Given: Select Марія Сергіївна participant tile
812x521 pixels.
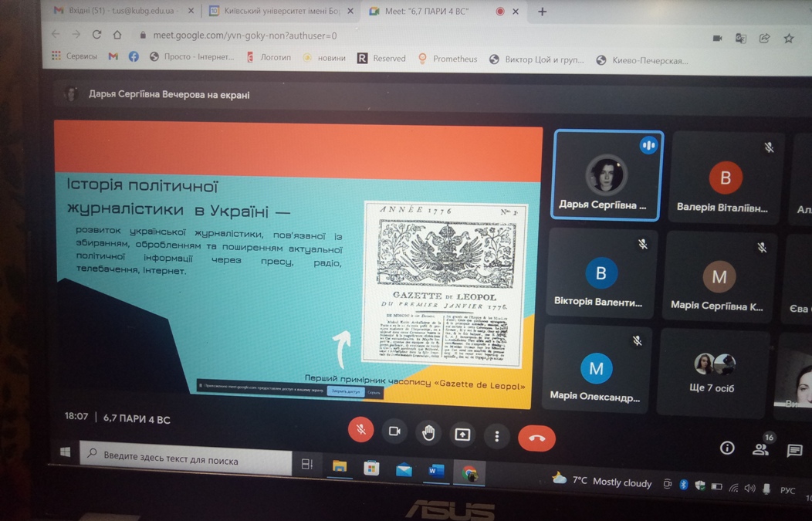Looking at the screenshot, I should pyautogui.click(x=719, y=276).
